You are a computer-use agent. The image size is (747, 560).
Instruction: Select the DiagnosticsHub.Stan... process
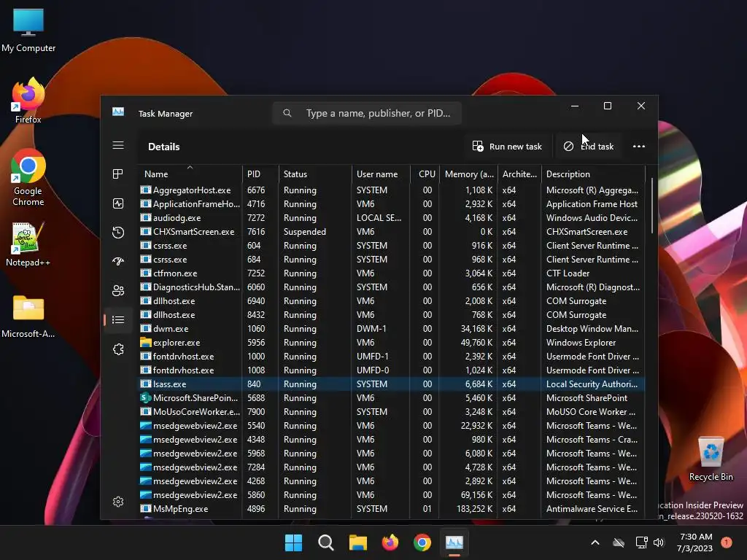tap(392, 287)
